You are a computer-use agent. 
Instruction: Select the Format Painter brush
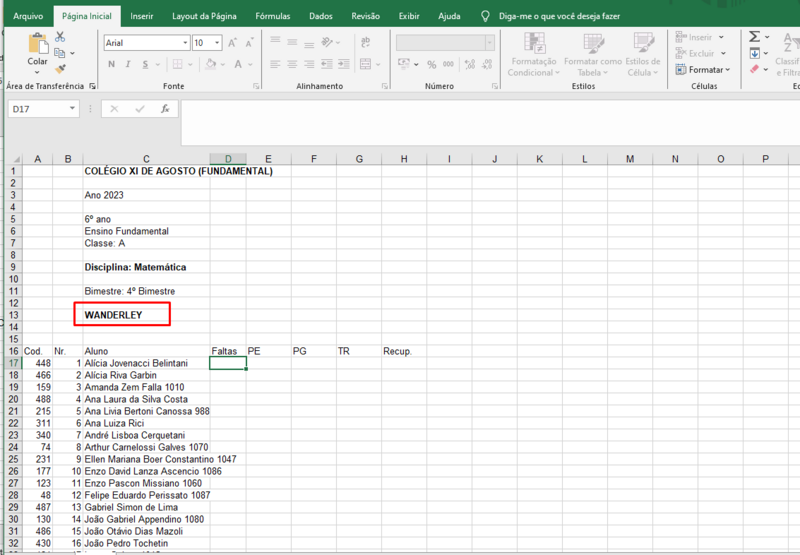60,68
